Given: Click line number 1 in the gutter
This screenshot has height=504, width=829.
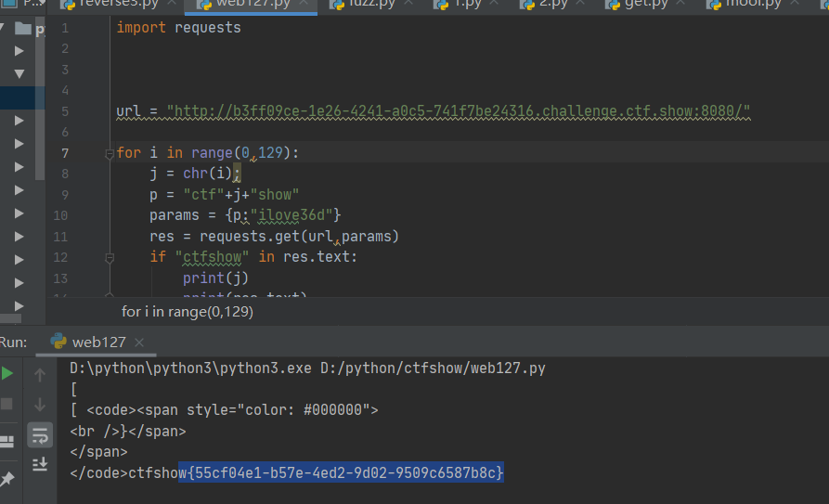Looking at the screenshot, I should [65, 28].
